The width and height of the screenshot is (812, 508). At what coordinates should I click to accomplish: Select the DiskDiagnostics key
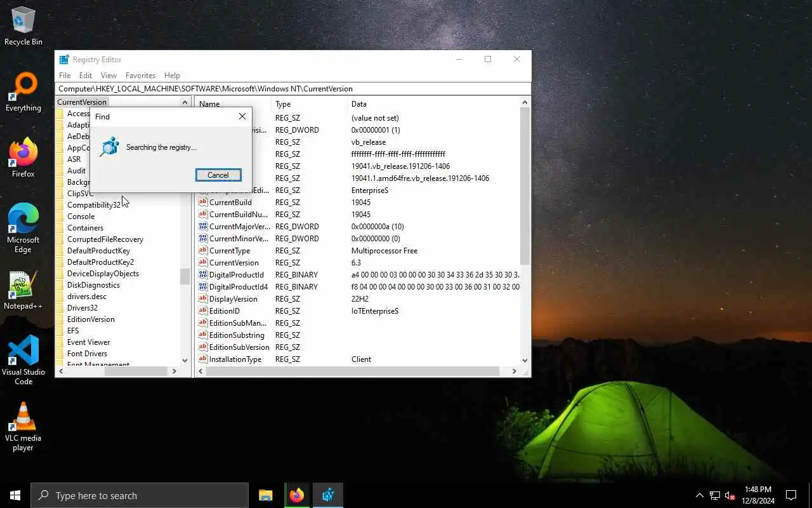tap(93, 284)
